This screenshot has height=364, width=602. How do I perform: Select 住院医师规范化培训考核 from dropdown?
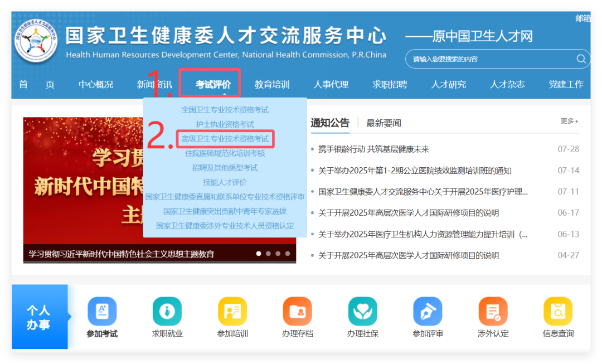pyautogui.click(x=225, y=153)
